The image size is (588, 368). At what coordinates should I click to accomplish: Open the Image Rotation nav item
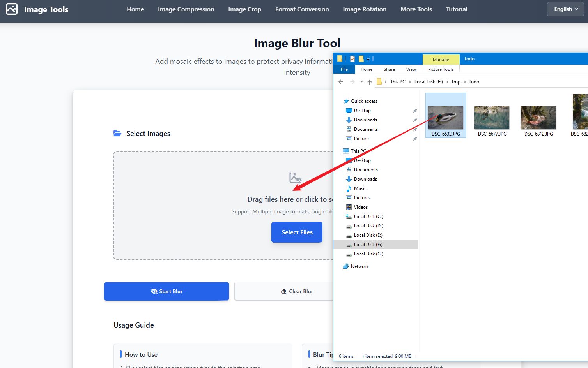coord(365,9)
